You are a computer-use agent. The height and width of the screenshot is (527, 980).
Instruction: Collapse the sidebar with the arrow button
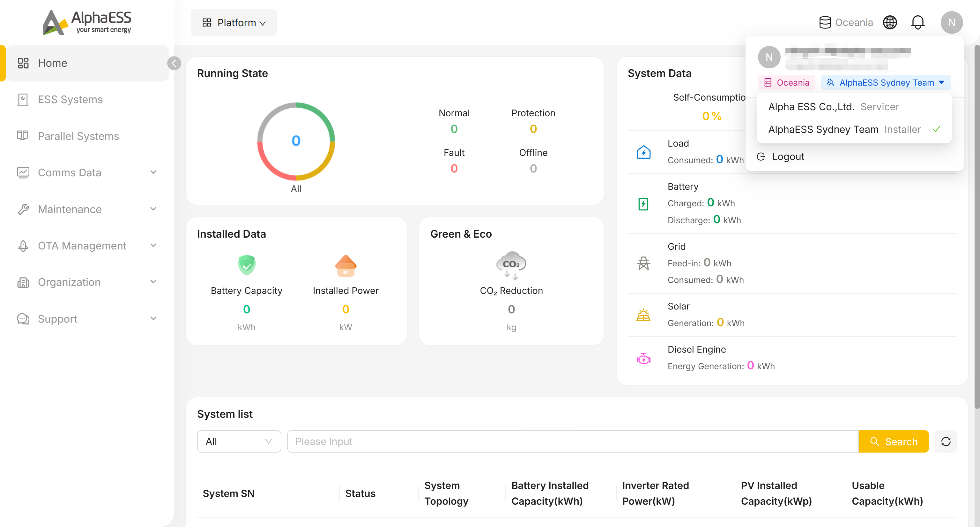tap(174, 63)
